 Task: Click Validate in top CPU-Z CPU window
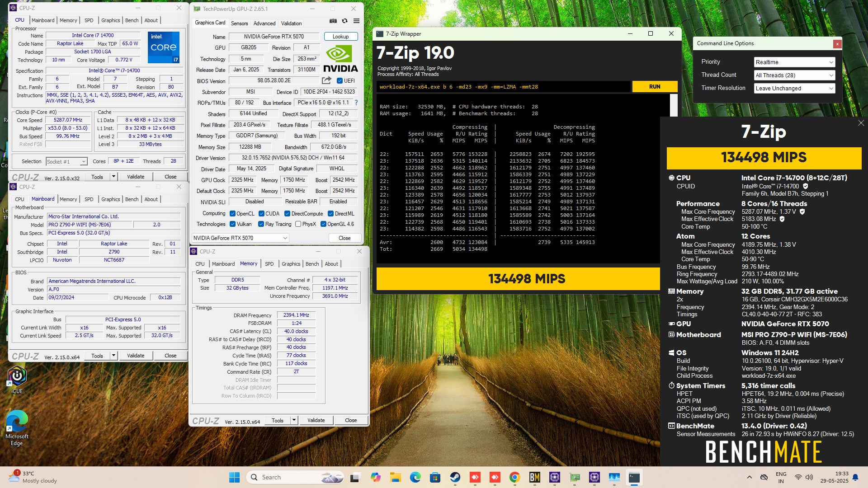point(136,177)
